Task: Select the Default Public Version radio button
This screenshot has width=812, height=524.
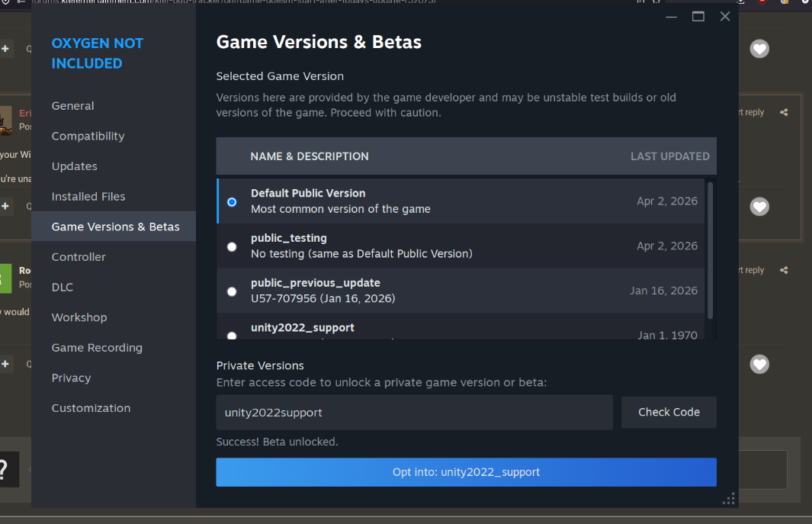Action: 232,202
